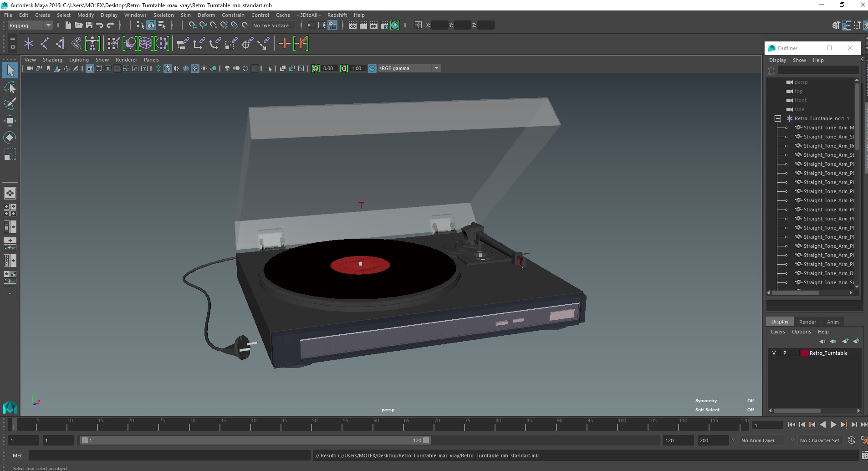Toggle Retro_Turntable layer visibility V box
The height and width of the screenshot is (471, 868).
774,353
